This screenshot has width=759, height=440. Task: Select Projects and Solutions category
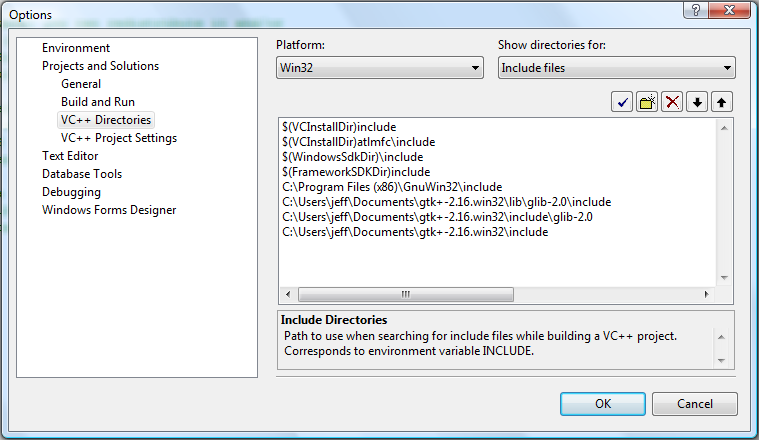100,66
